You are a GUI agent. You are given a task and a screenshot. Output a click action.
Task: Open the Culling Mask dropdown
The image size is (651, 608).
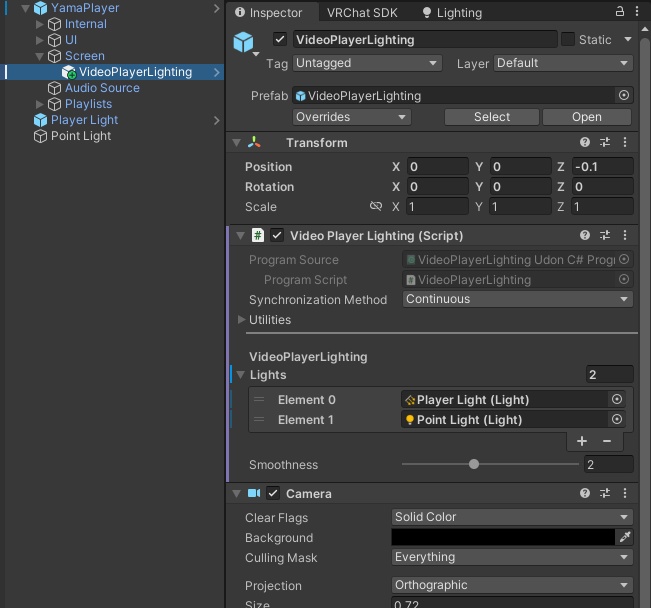coord(512,557)
